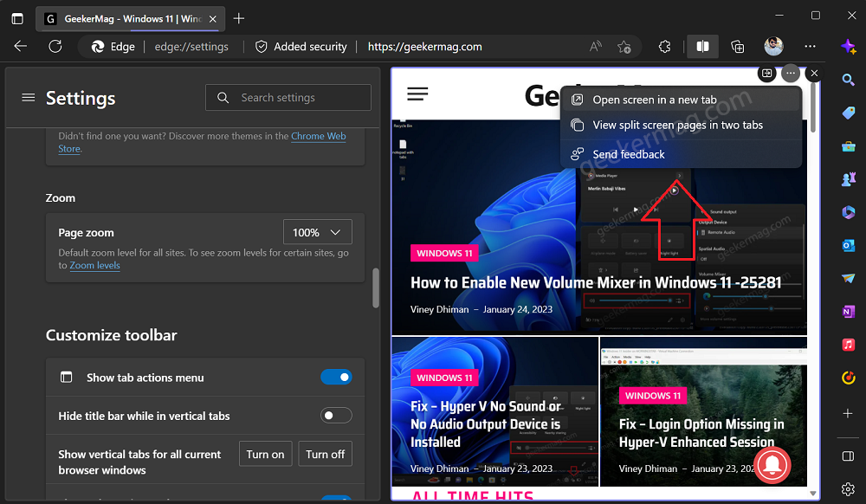Open the orange circular sidebar app icon

(x=849, y=378)
